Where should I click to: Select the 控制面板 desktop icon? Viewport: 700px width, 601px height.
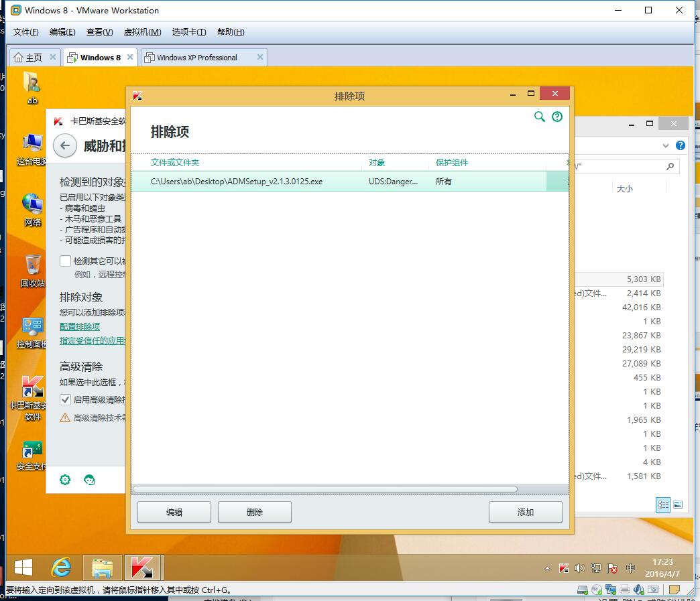(32, 332)
